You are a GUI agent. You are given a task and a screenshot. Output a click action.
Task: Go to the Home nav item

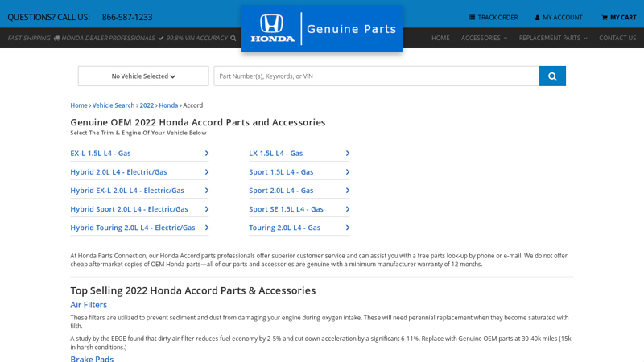[440, 38]
